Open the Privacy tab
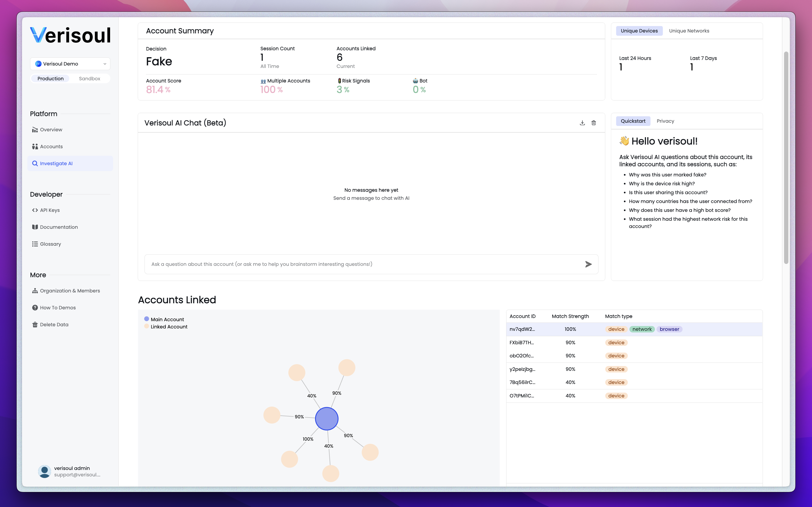This screenshot has height=507, width=812. 665,121
